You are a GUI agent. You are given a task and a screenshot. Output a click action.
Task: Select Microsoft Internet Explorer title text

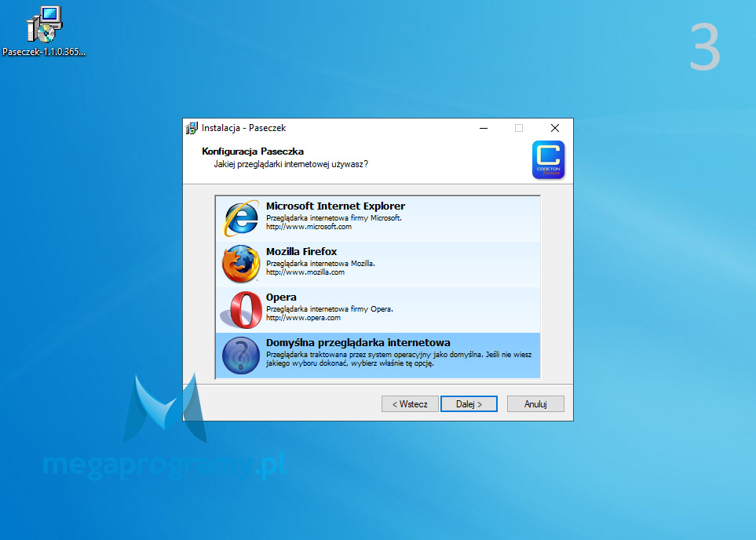[335, 206]
